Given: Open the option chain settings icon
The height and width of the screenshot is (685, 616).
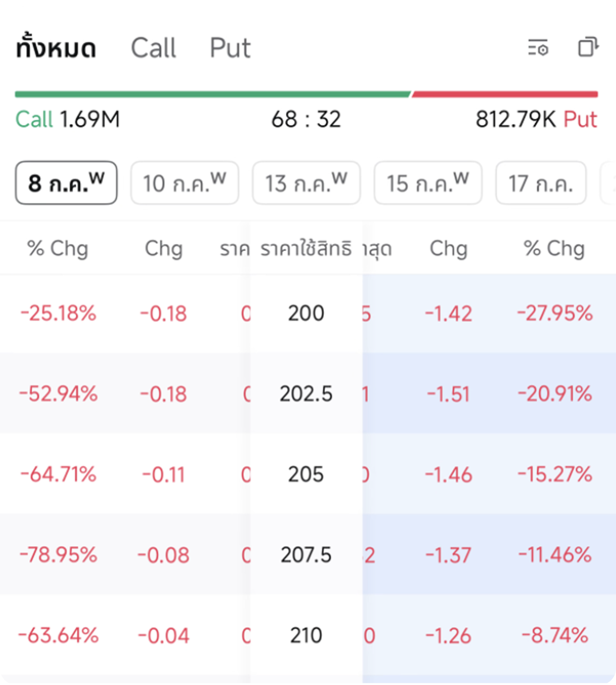Looking at the screenshot, I should [538, 47].
